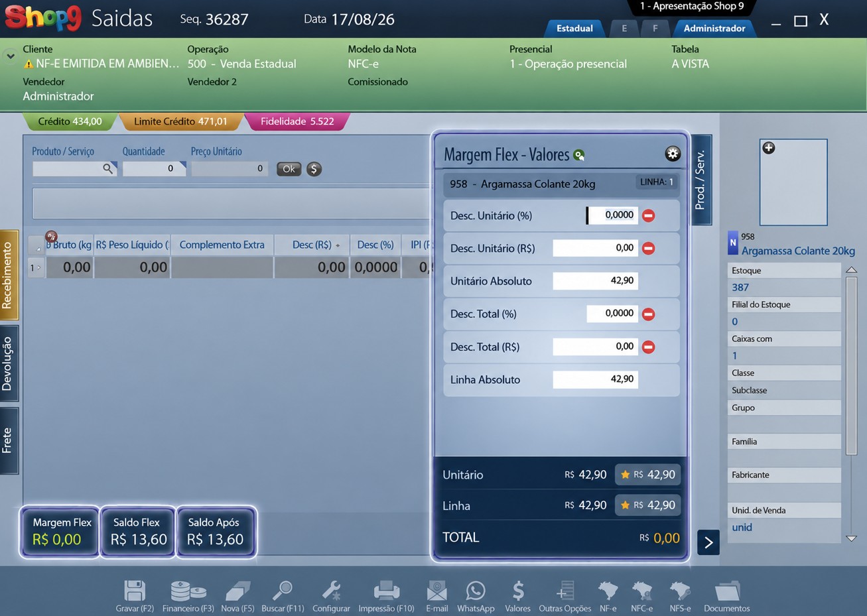Expand row 1 in the items grid
Image resolution: width=867 pixels, height=616 pixels.
[x=35, y=268]
